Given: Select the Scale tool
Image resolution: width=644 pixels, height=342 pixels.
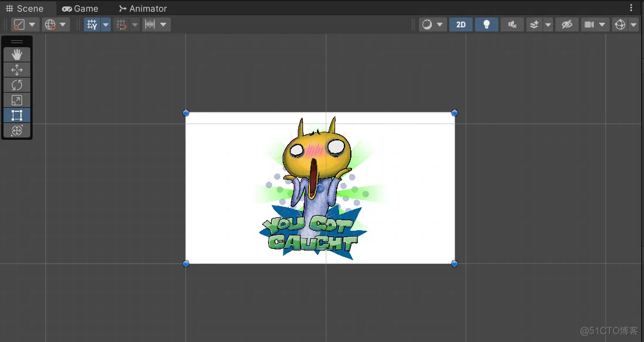Looking at the screenshot, I should [17, 100].
